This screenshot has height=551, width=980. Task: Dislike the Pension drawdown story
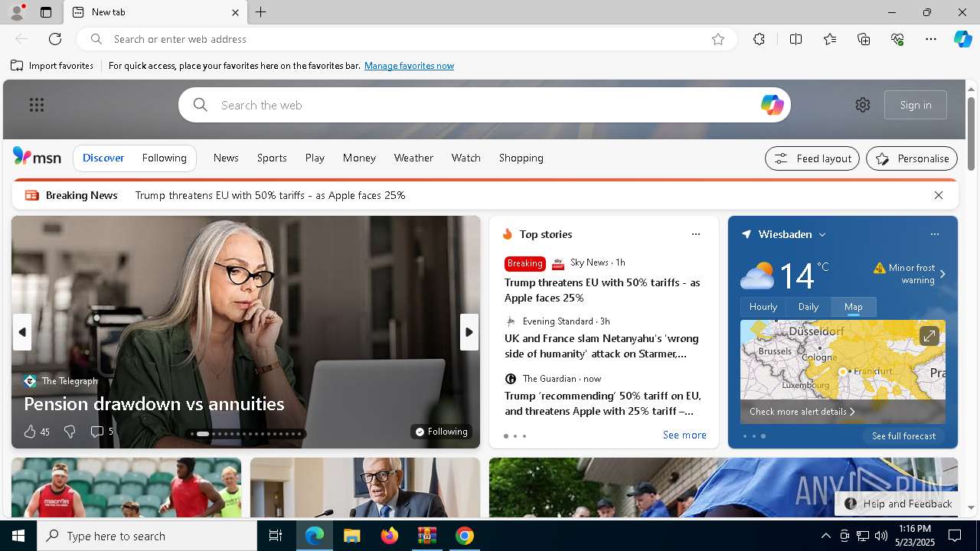click(70, 432)
